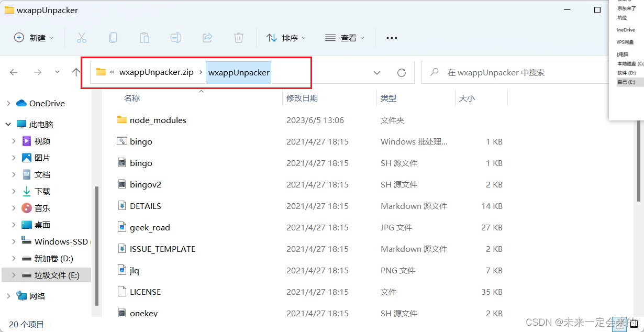
Task: Click the Up-to-parent-folder arrow
Action: 76,72
